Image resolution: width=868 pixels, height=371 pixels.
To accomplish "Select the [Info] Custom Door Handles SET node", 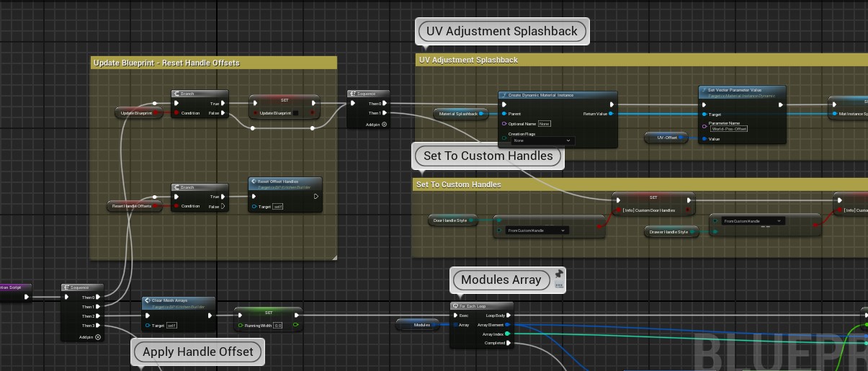I will tap(653, 204).
